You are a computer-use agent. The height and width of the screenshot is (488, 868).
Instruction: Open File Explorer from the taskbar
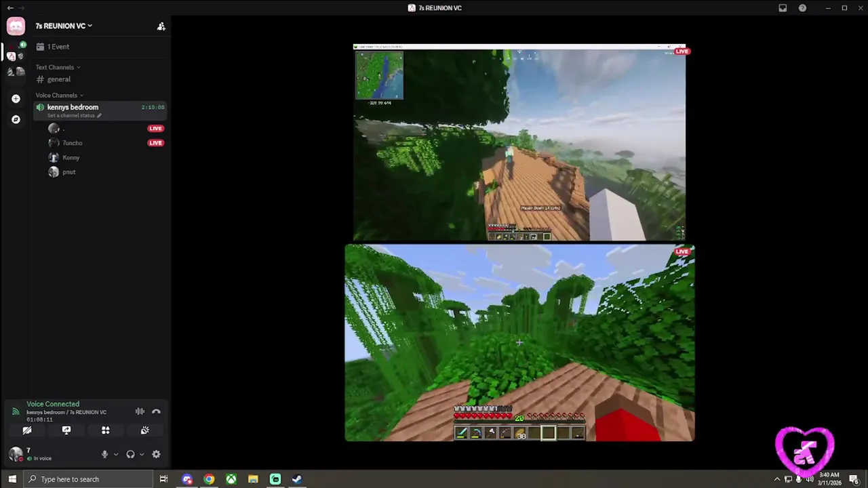pyautogui.click(x=253, y=479)
